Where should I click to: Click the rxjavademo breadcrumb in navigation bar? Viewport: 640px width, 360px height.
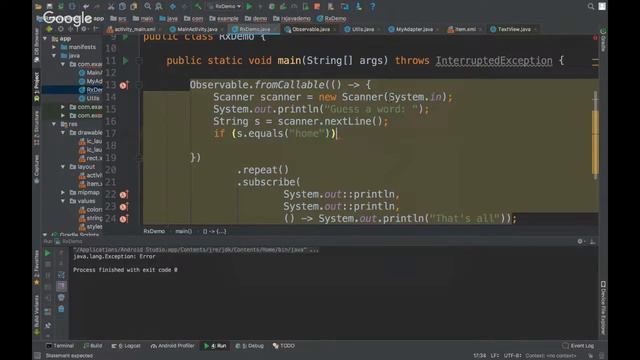[292, 18]
